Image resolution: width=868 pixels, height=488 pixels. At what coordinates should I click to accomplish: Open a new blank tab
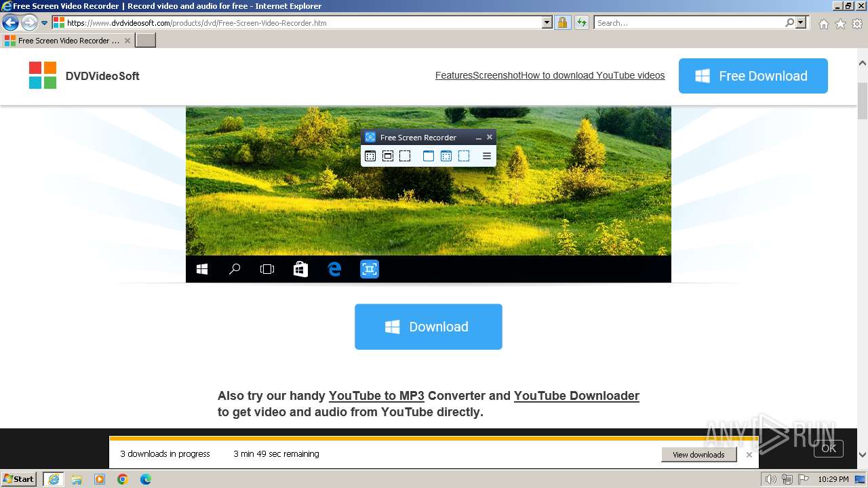click(146, 41)
